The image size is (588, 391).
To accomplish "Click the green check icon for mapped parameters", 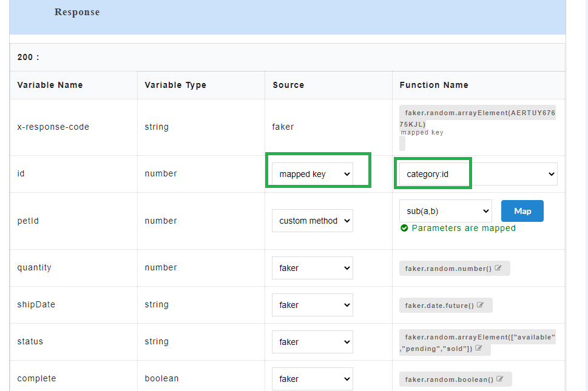I will click(404, 228).
